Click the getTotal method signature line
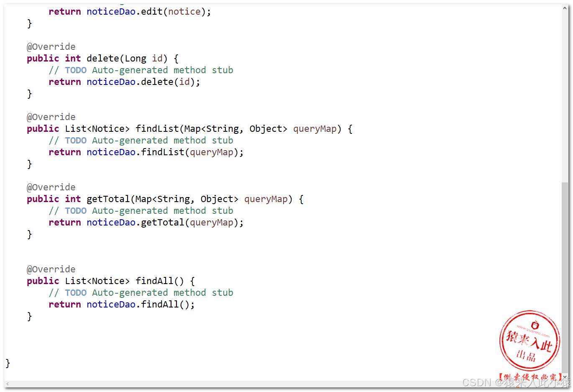 click(165, 199)
